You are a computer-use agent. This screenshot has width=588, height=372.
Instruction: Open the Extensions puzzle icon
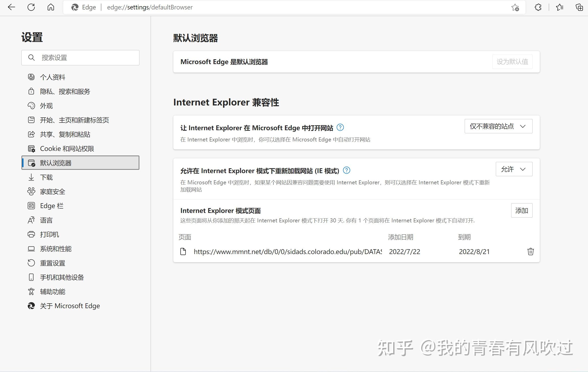tap(538, 7)
